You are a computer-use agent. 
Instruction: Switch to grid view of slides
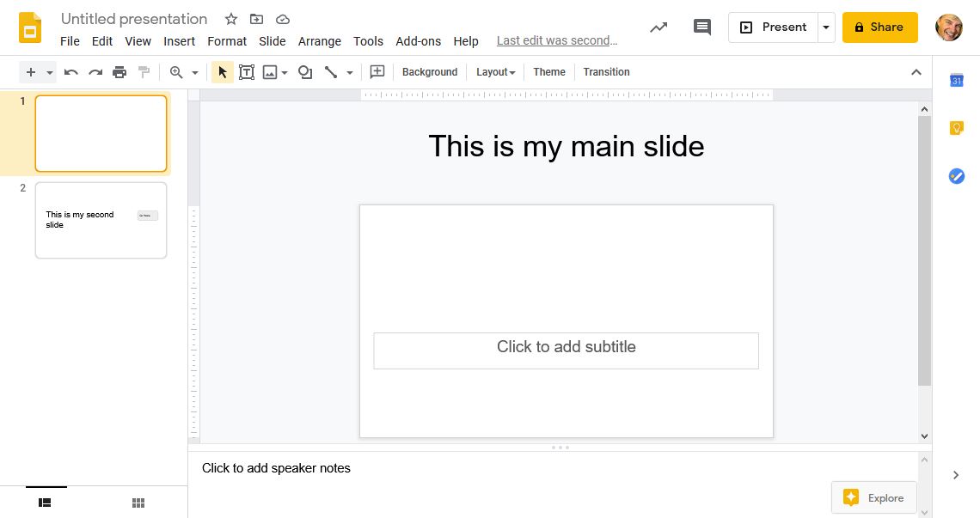(x=138, y=503)
